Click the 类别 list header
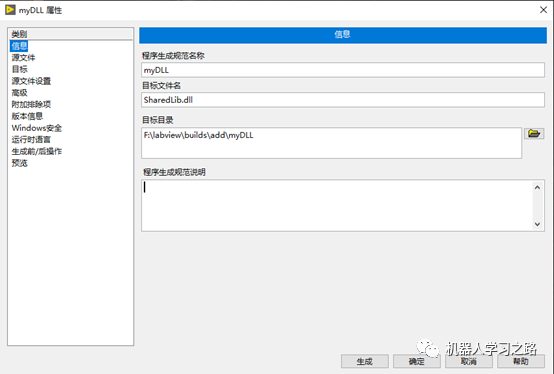Screen dimensions: 554x374 [71, 34]
